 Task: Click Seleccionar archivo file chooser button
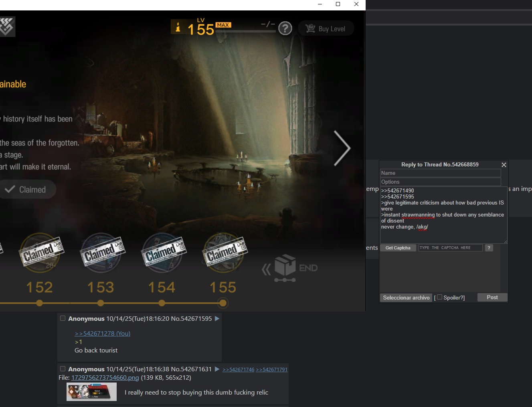pyautogui.click(x=406, y=298)
